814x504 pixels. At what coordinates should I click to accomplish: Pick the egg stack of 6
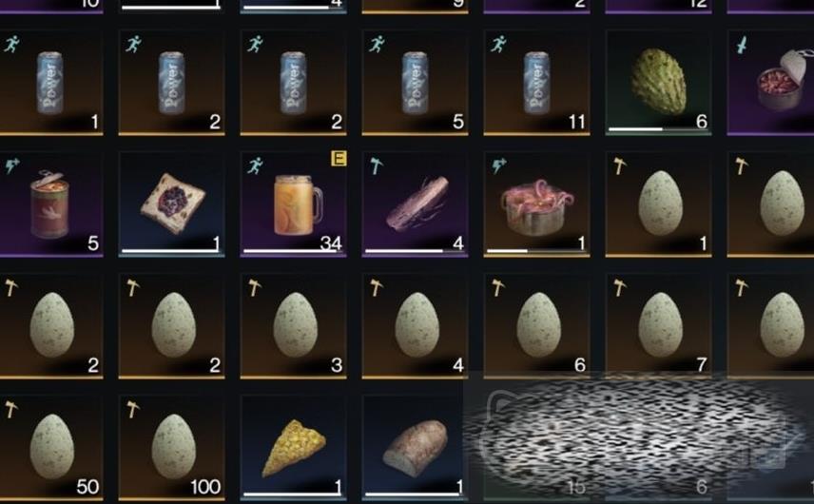pyautogui.click(x=536, y=323)
